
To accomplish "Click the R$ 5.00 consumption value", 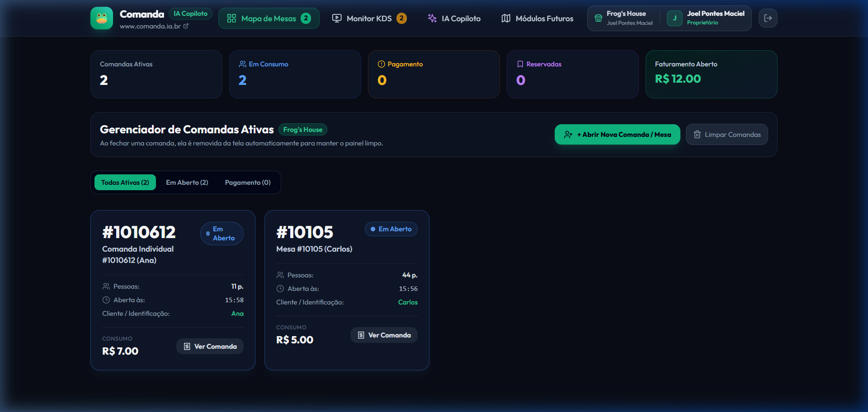I will pos(295,340).
